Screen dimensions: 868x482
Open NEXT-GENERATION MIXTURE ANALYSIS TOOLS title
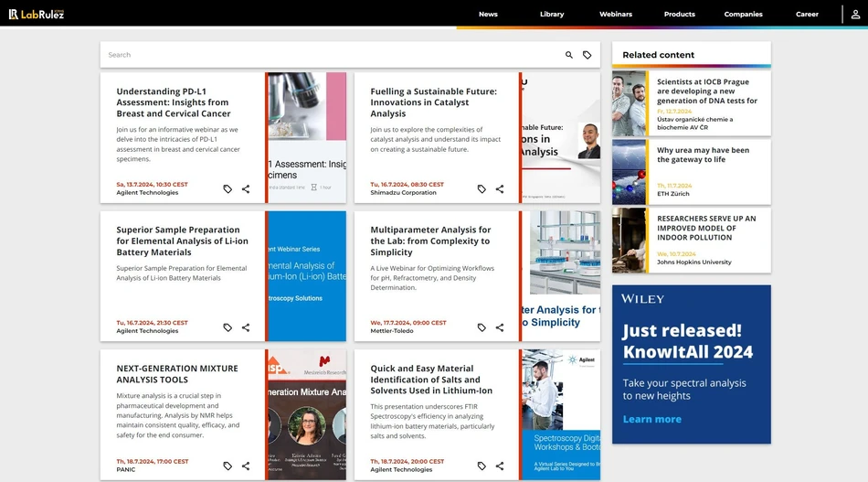177,374
